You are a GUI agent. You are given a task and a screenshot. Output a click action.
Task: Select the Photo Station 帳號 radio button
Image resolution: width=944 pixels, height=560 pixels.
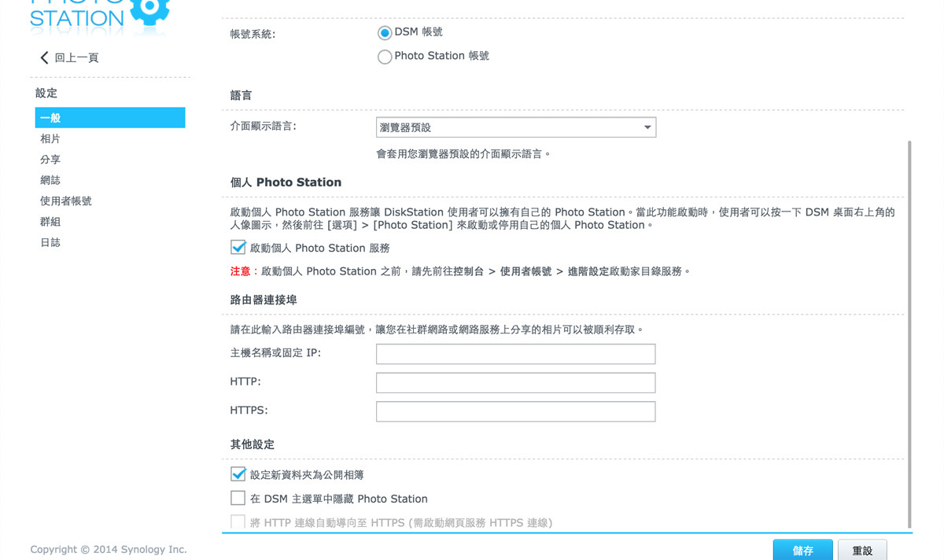[x=384, y=57]
